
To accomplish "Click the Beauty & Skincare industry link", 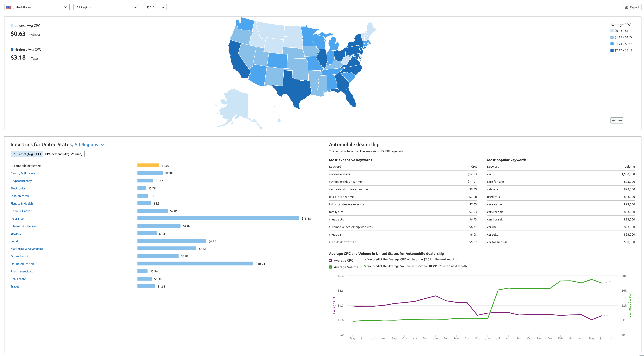I will 23,173.
